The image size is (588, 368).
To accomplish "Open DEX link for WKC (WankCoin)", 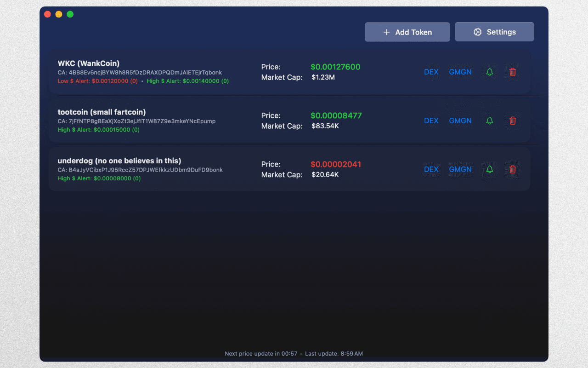I will click(431, 72).
